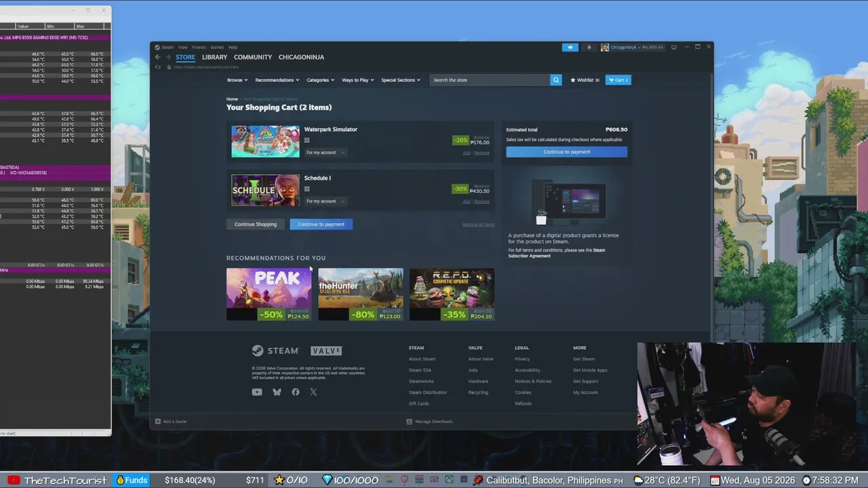Open the View menu
Image resolution: width=868 pixels, height=488 pixels.
pos(183,47)
